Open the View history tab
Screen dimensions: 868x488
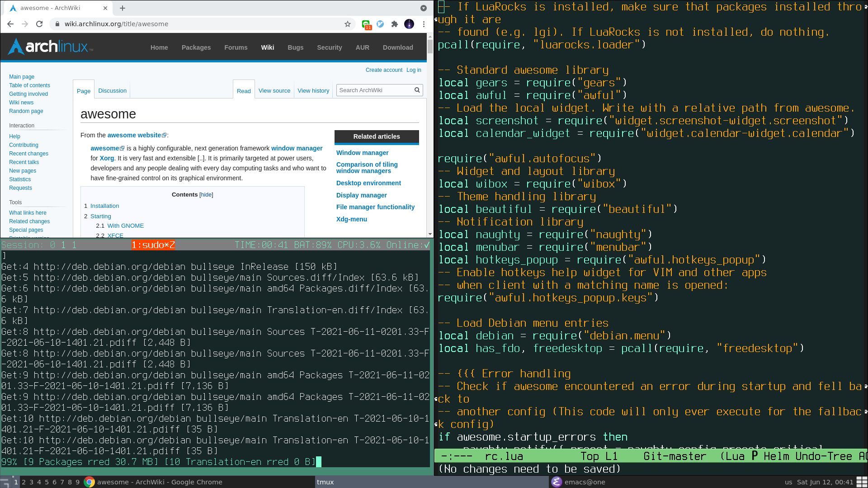click(x=313, y=91)
